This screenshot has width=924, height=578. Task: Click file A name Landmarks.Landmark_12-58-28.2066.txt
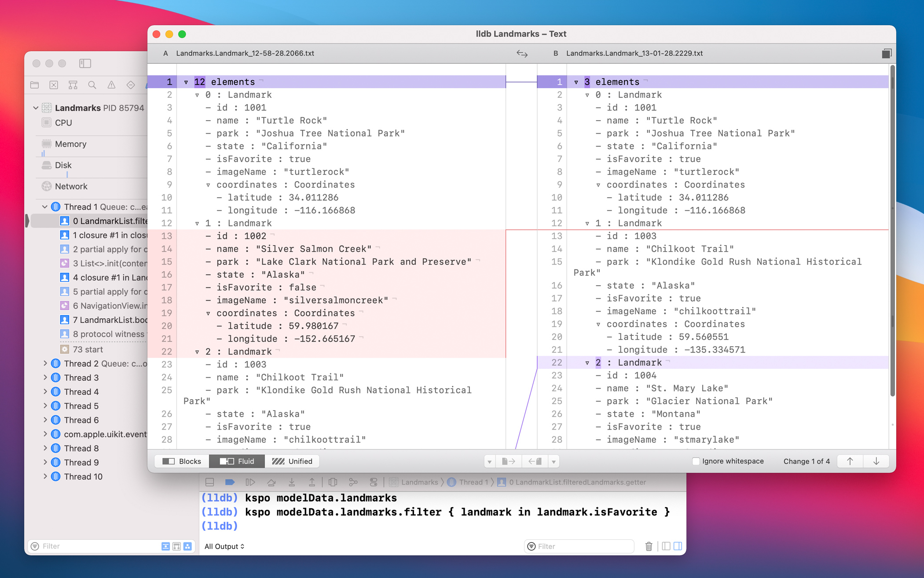(x=245, y=53)
